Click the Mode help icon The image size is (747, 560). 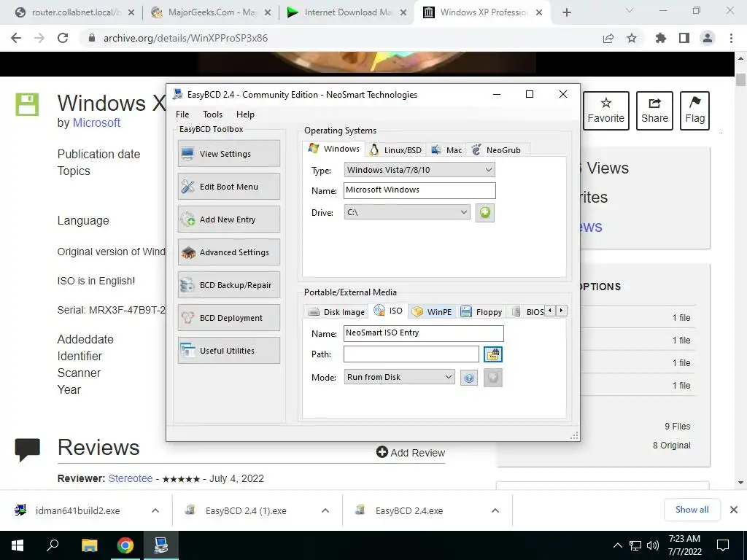(469, 378)
